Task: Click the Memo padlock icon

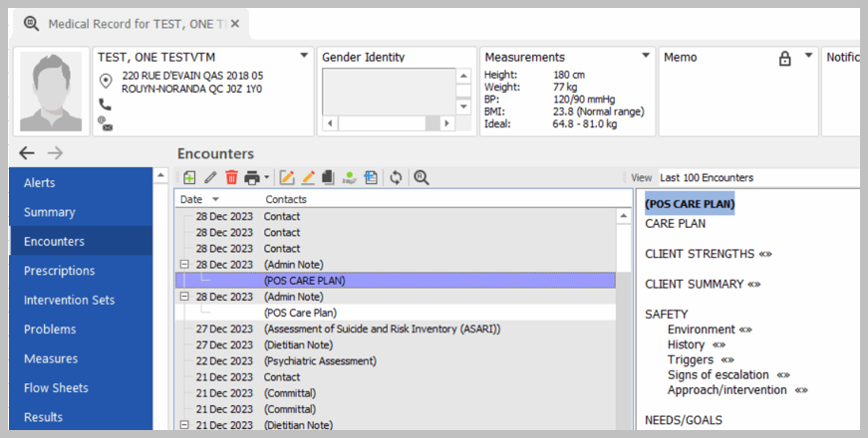Action: (784, 59)
